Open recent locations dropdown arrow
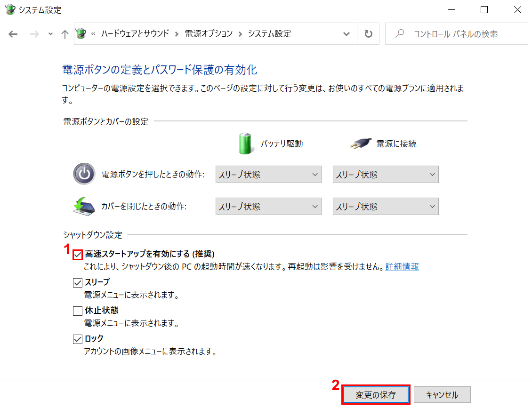 50,34
